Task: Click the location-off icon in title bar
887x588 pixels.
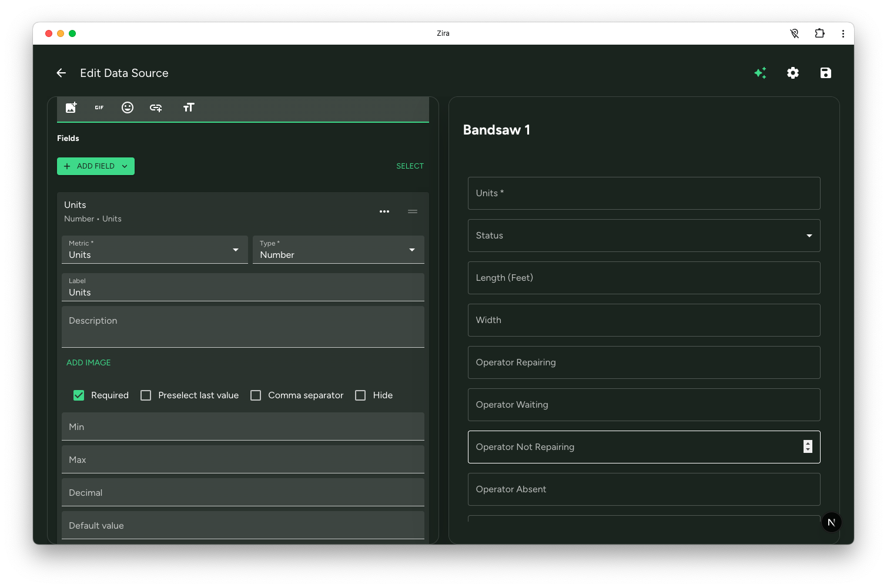Action: 795,33
